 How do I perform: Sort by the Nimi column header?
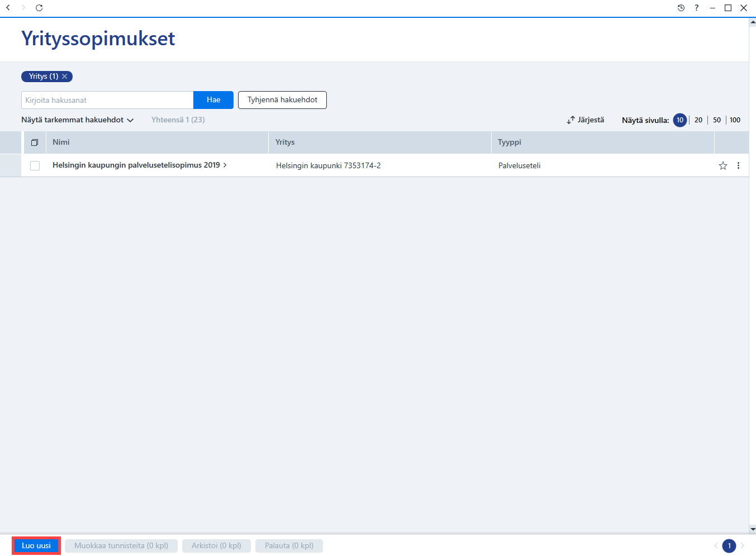(x=61, y=142)
